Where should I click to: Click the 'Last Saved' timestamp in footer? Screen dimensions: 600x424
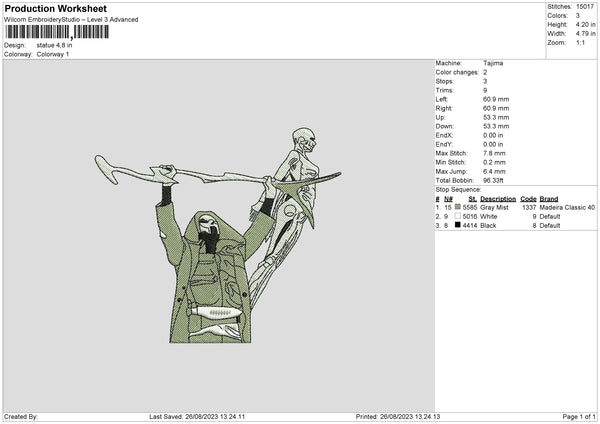click(197, 417)
